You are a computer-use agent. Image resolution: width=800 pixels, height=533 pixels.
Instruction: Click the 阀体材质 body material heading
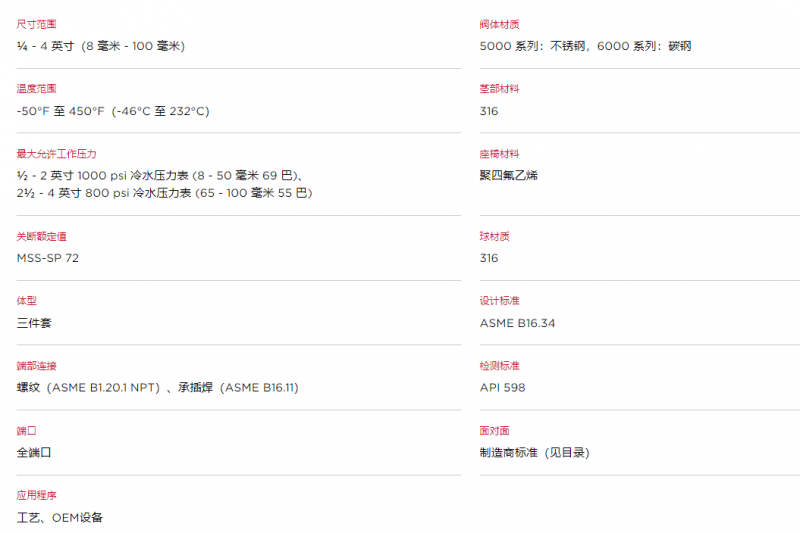pos(499,24)
